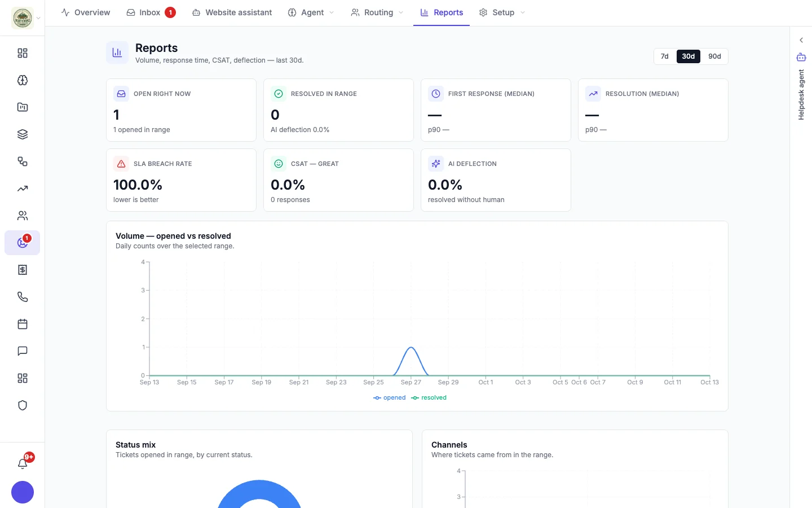Click the workspace logo
812x508 pixels.
[23, 18]
